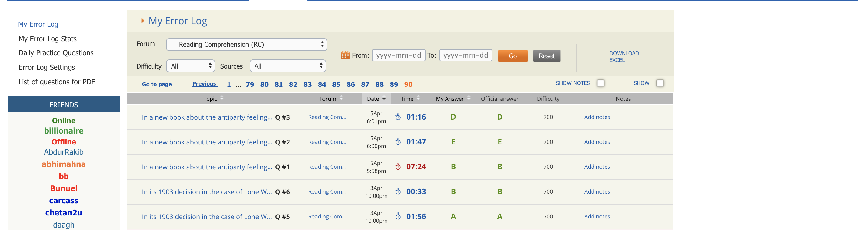The width and height of the screenshot is (868, 230).
Task: Click the red stopwatch icon for 07:24
Action: (398, 167)
